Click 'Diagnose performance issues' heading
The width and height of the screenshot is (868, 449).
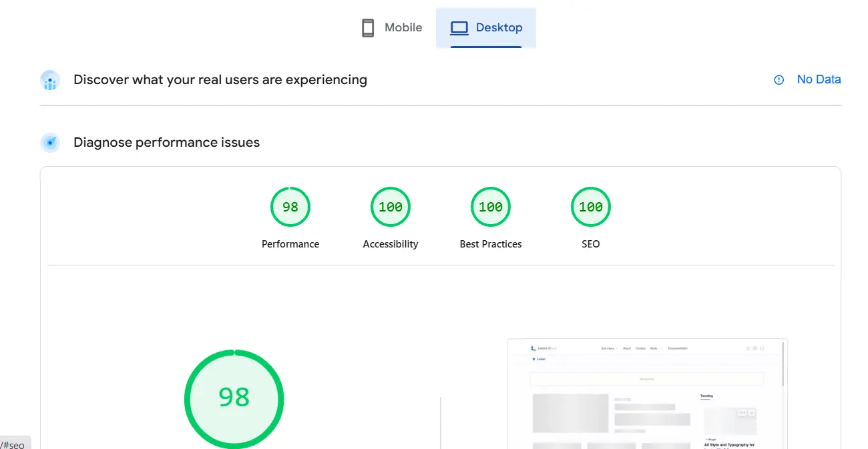[166, 143]
